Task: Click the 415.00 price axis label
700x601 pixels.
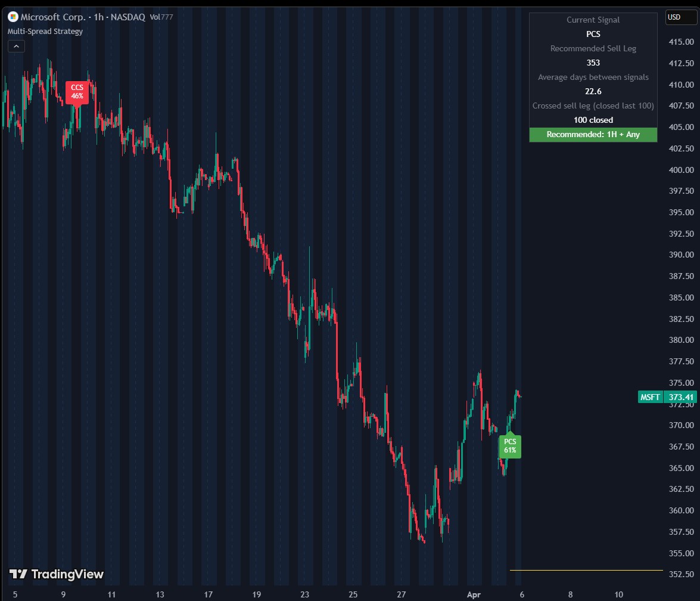Action: tap(682, 42)
